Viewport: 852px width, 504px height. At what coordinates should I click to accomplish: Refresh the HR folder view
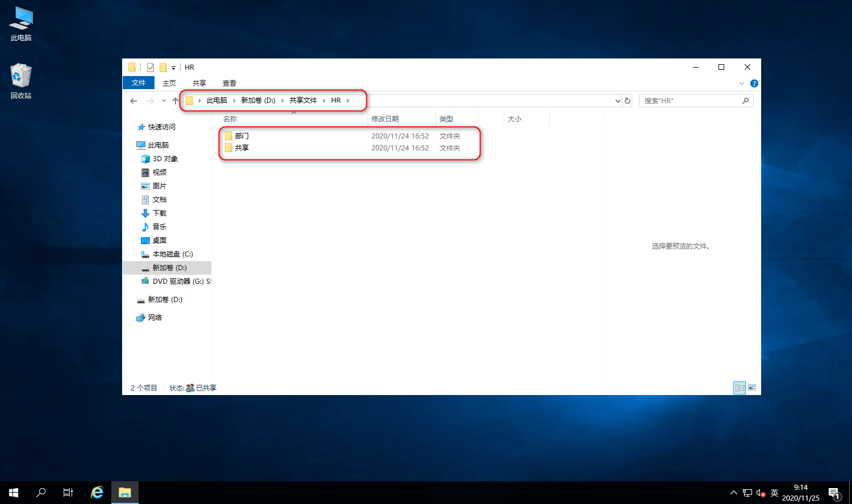[628, 100]
